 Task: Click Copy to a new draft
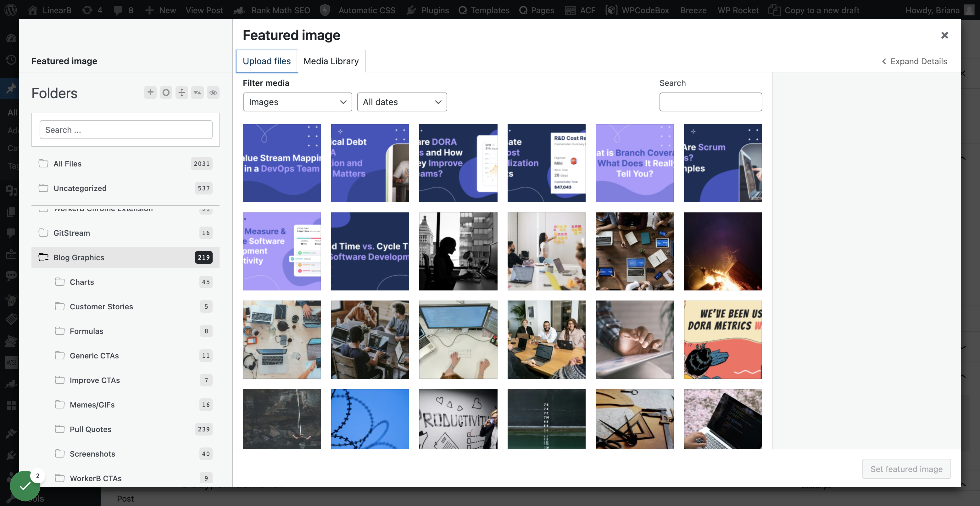tap(814, 10)
